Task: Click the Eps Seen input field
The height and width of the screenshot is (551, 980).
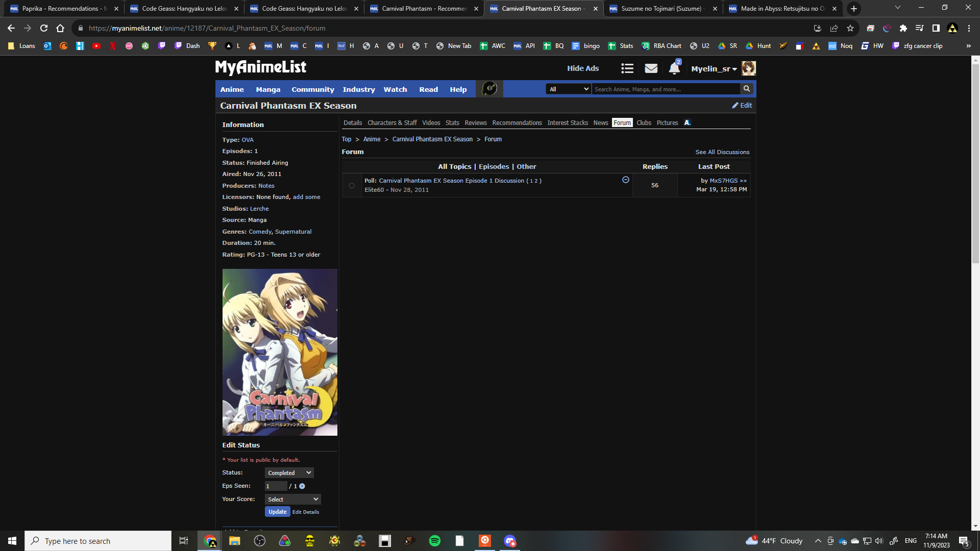Action: (276, 486)
